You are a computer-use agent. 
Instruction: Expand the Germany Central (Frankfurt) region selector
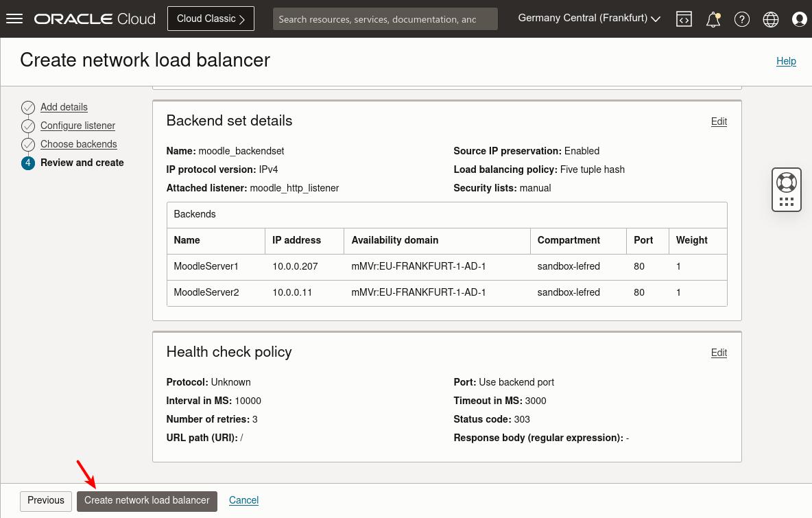(588, 19)
